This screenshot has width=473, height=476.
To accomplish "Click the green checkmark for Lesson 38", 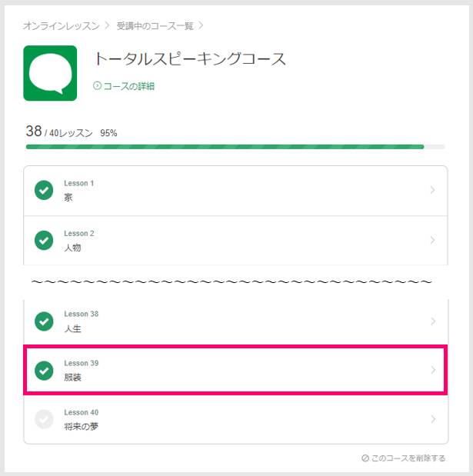I will tap(44, 321).
